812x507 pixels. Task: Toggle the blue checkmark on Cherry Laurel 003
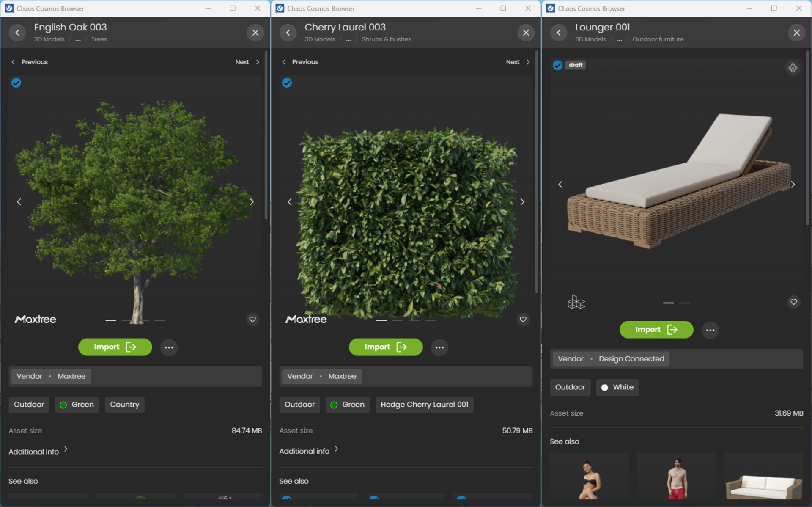(x=287, y=83)
